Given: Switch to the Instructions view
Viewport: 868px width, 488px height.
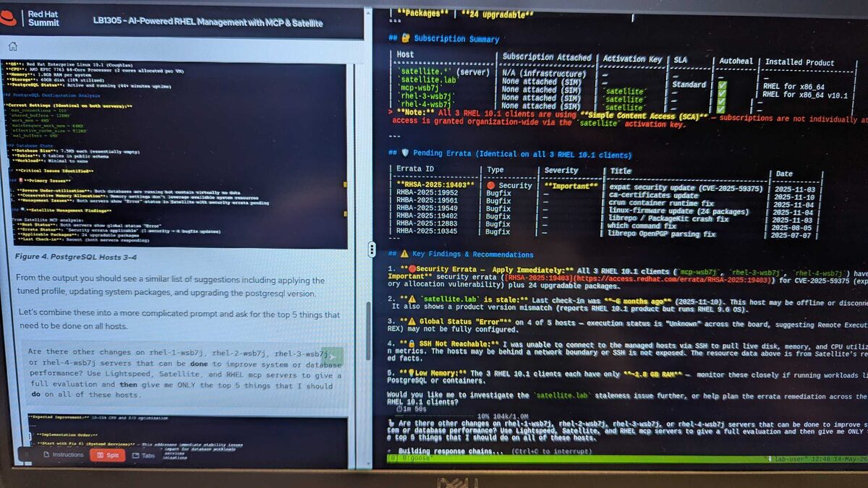Looking at the screenshot, I should (x=63, y=455).
